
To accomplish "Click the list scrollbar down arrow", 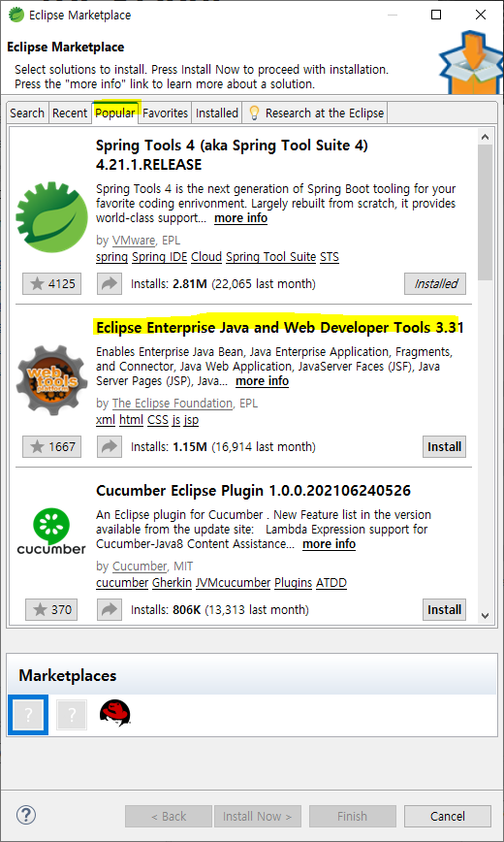I will [x=486, y=615].
